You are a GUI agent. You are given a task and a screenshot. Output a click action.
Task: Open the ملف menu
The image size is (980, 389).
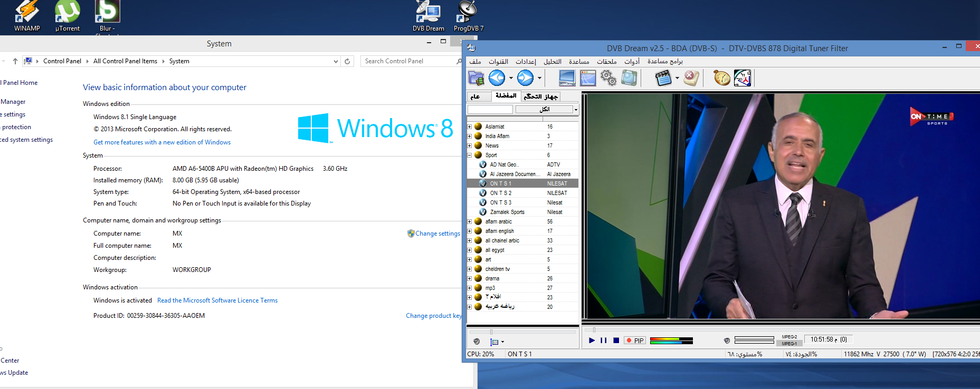(x=475, y=62)
